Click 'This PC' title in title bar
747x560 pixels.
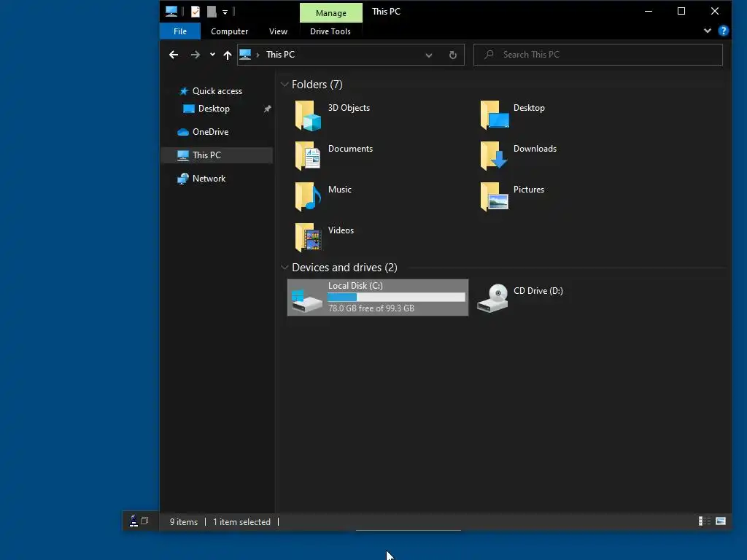(386, 12)
